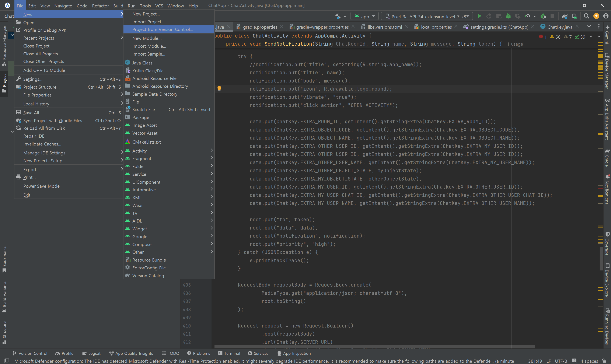Click the Debug app bug icon
The width and height of the screenshot is (611, 364).
508,16
